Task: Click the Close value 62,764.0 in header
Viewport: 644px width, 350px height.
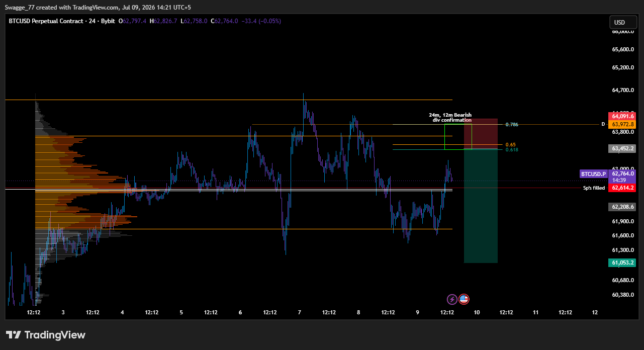Action: (x=226, y=21)
